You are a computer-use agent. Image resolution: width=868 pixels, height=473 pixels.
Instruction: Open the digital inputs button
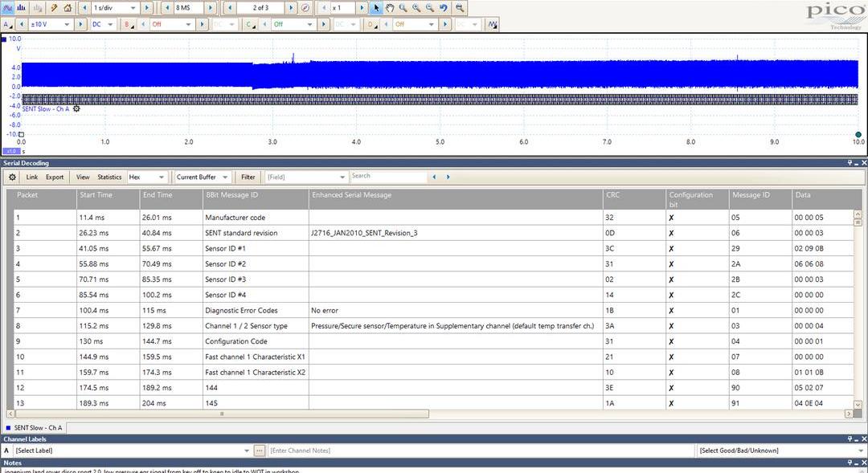click(492, 24)
